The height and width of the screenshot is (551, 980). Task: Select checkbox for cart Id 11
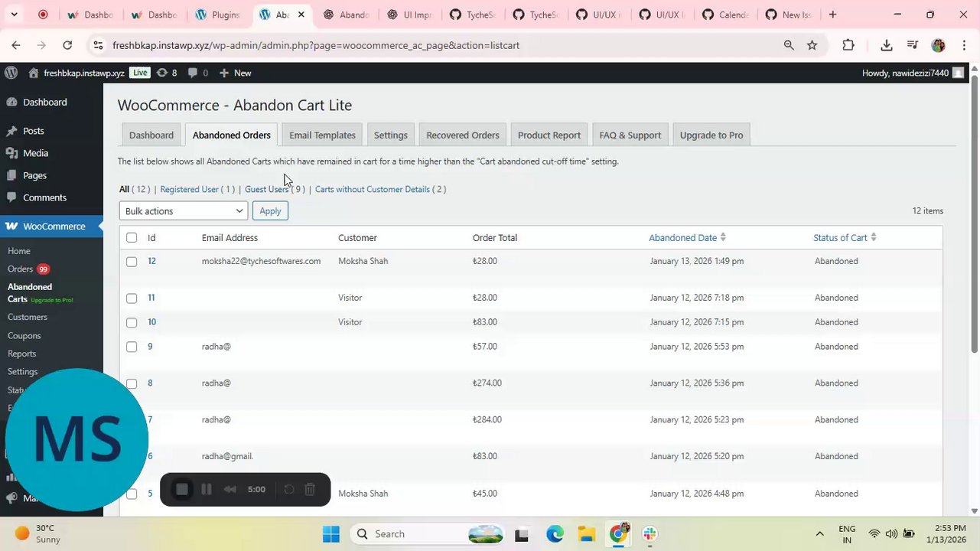[x=132, y=298]
